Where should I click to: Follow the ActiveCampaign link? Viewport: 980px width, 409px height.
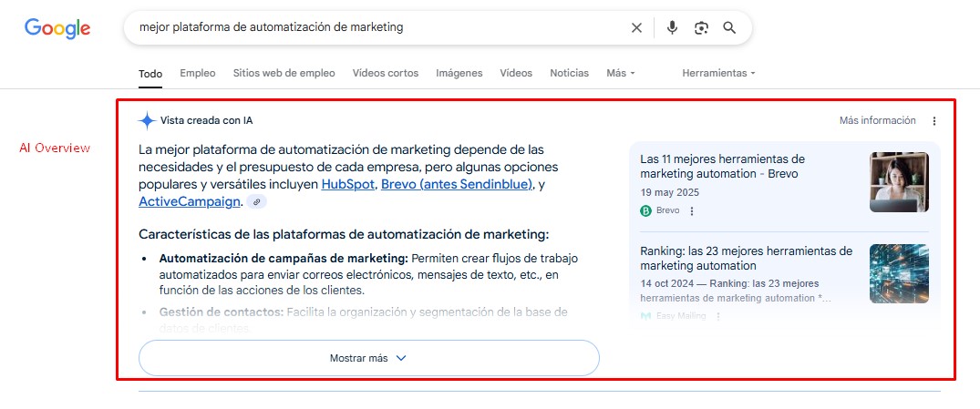[x=190, y=201]
